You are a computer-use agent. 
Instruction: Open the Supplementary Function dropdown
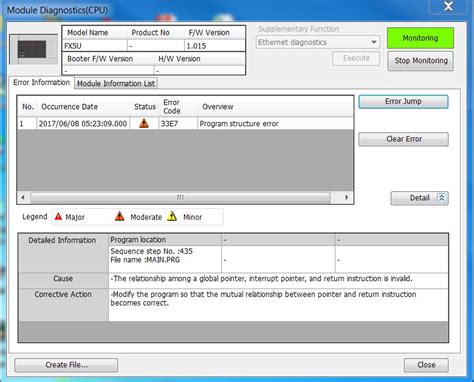pos(318,42)
